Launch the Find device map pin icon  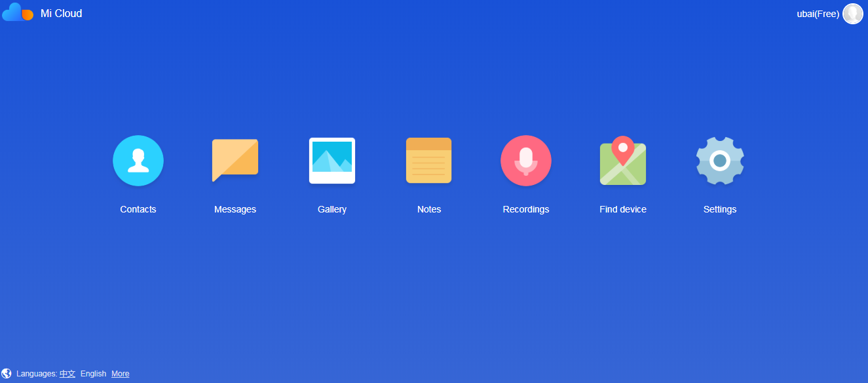pyautogui.click(x=623, y=161)
